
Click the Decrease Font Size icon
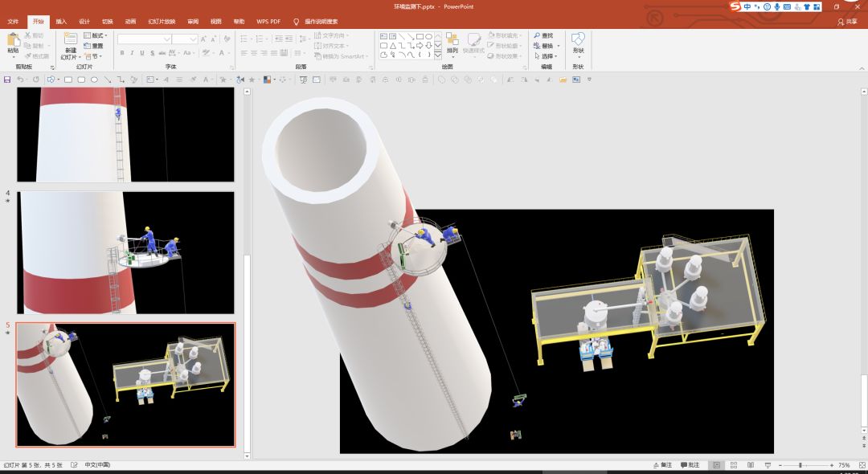tap(213, 39)
